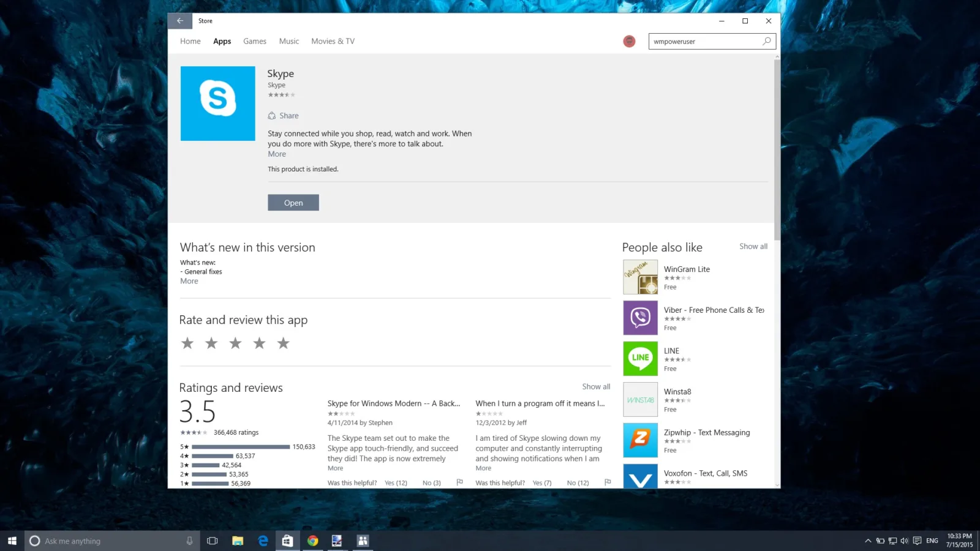Click the 'Skype for Windows Modern' review title

click(x=394, y=403)
